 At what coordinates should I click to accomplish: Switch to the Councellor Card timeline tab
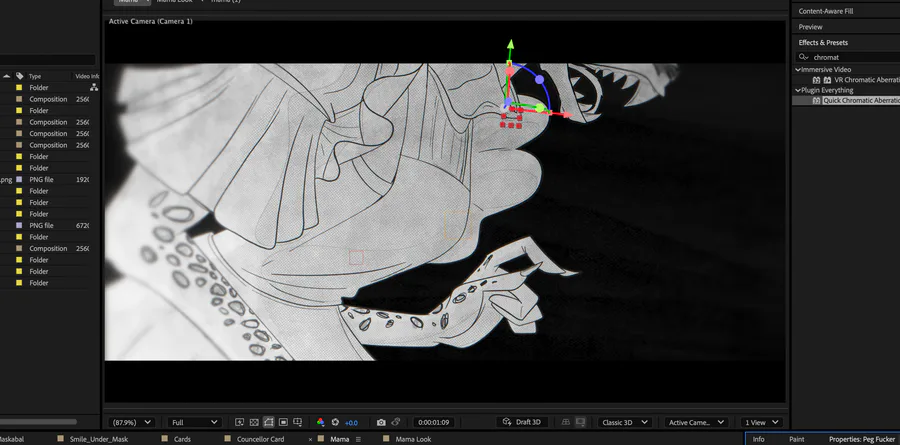click(x=261, y=439)
